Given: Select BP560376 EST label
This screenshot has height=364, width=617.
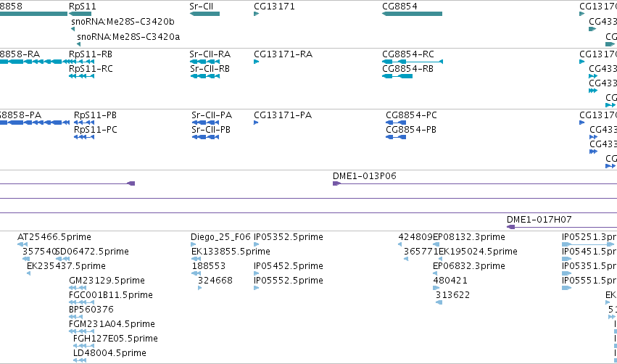Looking at the screenshot, I should pyautogui.click(x=91, y=310).
